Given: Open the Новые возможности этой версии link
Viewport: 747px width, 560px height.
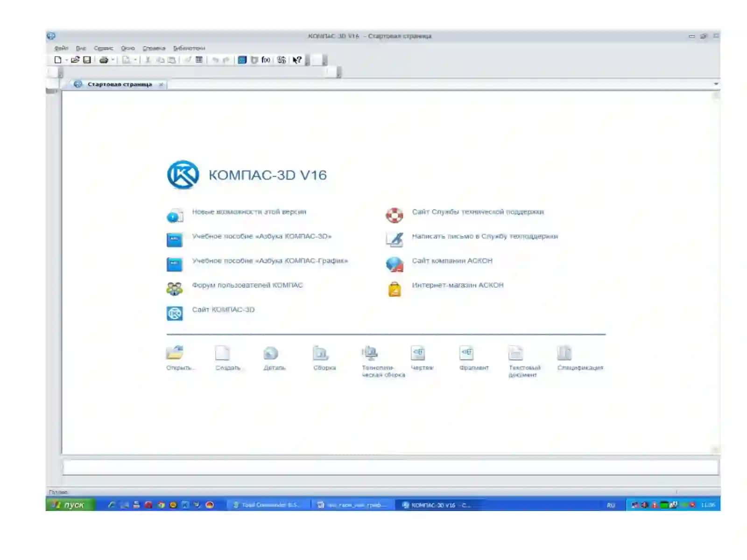Looking at the screenshot, I should pos(249,212).
